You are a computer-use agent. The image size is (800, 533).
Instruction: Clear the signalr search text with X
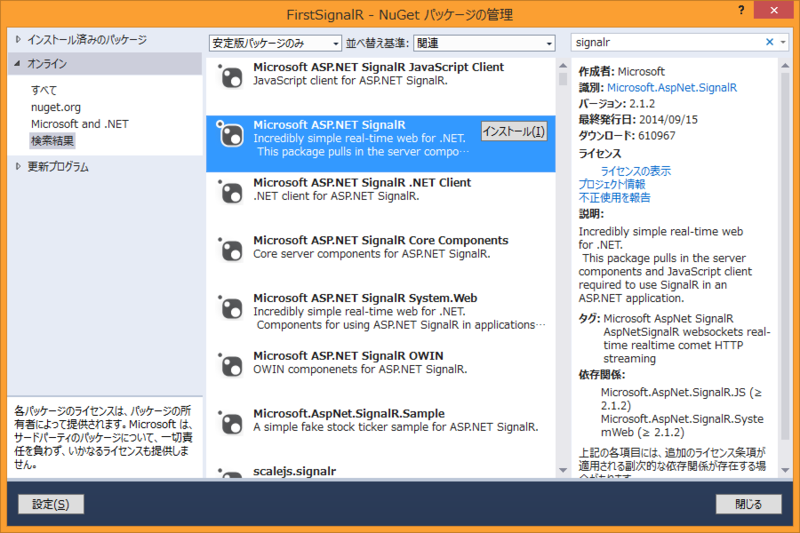(x=769, y=42)
